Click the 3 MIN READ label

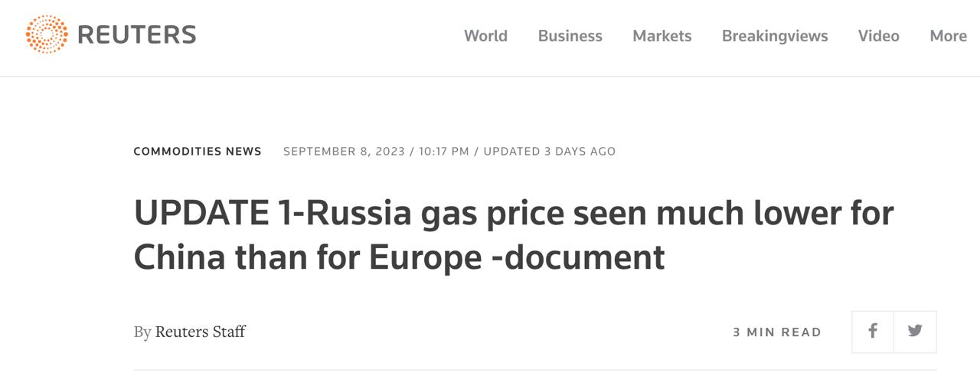click(776, 332)
